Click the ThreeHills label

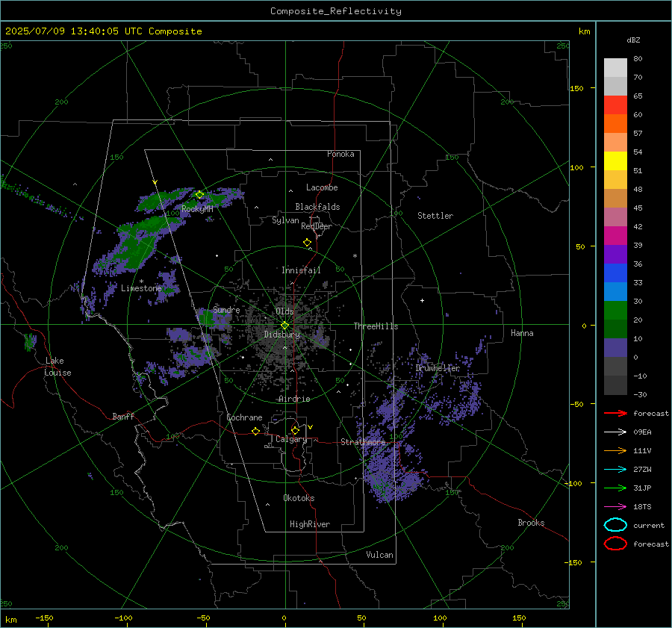tap(376, 326)
